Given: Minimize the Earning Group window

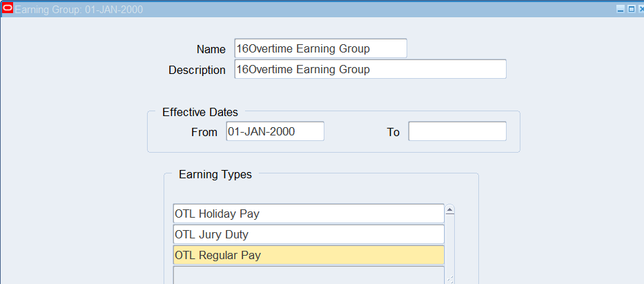Looking at the screenshot, I should point(620,9).
